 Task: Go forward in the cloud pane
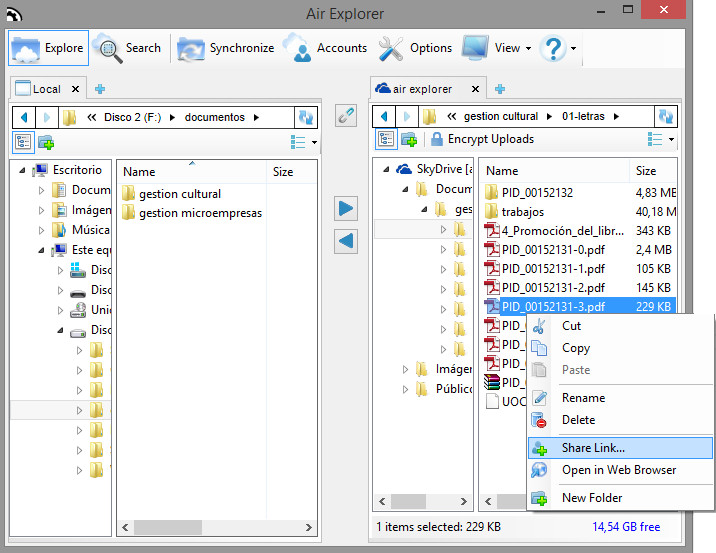point(406,116)
